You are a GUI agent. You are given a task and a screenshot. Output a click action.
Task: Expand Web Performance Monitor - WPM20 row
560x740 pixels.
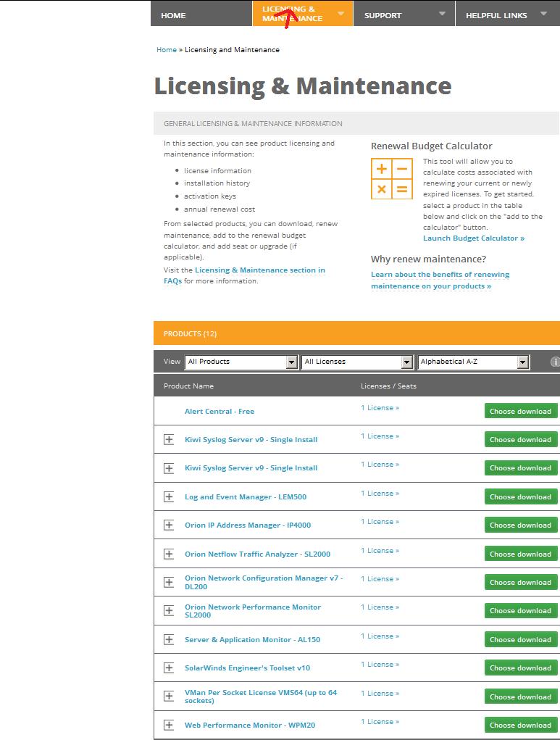[168, 725]
